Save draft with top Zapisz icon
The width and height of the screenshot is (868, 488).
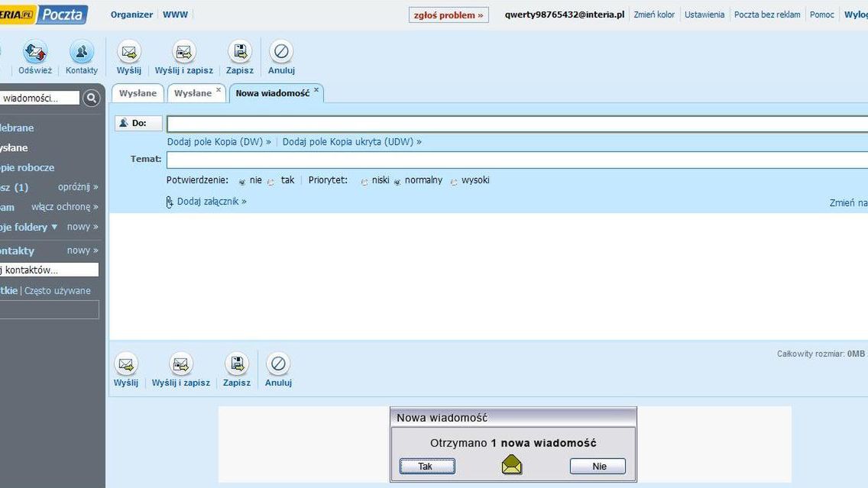pyautogui.click(x=240, y=52)
